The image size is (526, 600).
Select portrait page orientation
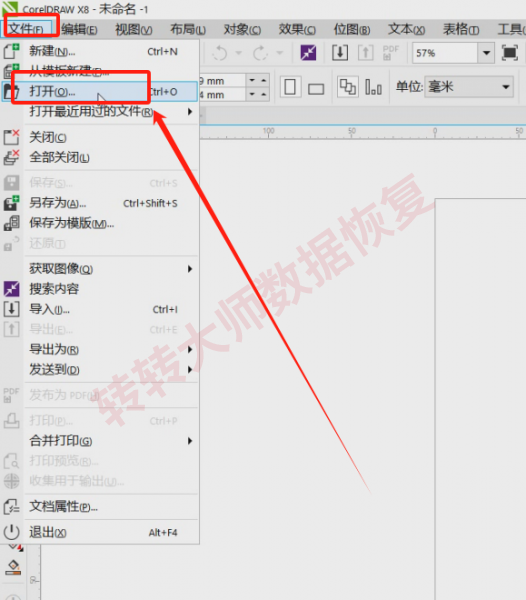(x=290, y=87)
